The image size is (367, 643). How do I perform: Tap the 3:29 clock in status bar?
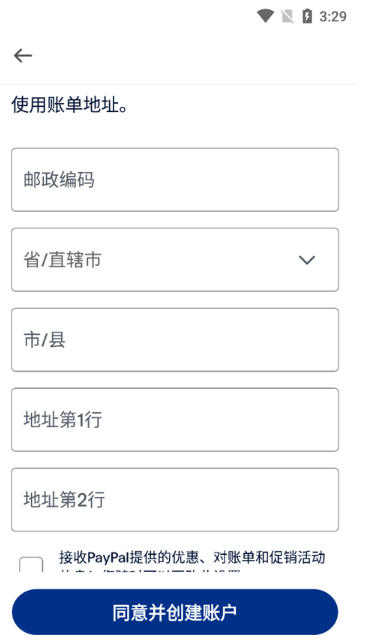[333, 16]
